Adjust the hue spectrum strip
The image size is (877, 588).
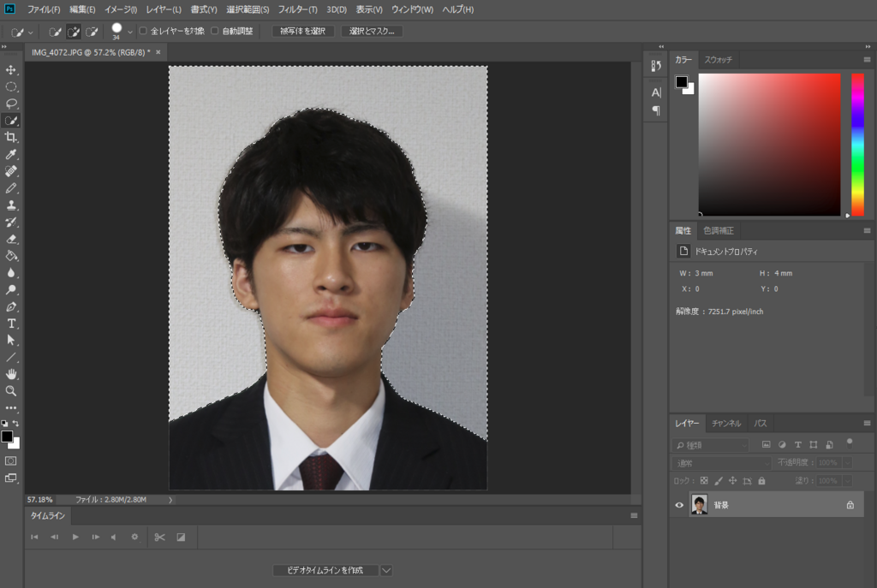coord(857,144)
